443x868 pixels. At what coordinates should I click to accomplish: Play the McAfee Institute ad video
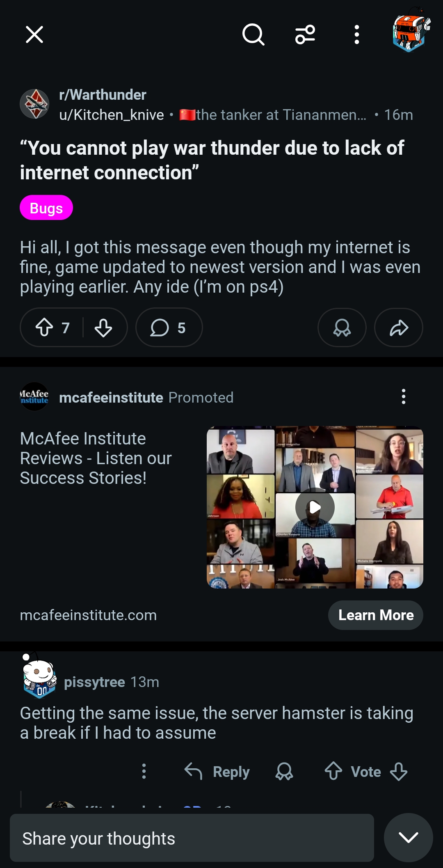tap(315, 507)
